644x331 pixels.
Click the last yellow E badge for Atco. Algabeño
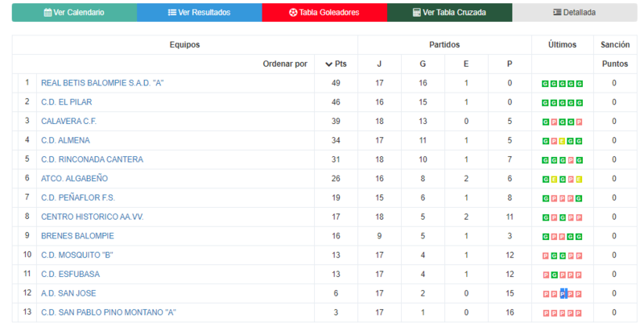click(x=579, y=180)
